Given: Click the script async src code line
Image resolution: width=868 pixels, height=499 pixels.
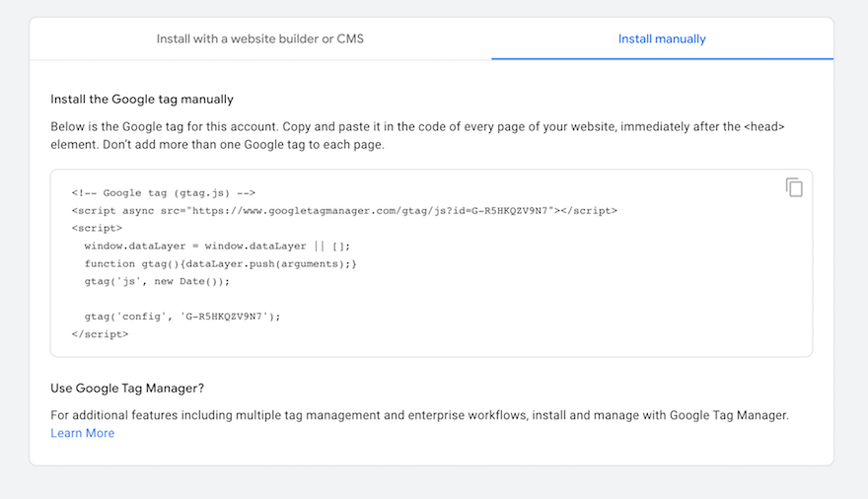Looking at the screenshot, I should (344, 211).
